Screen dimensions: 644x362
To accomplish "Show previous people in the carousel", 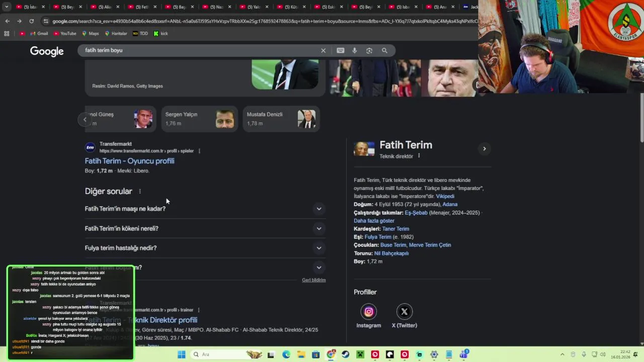I will [x=85, y=120].
